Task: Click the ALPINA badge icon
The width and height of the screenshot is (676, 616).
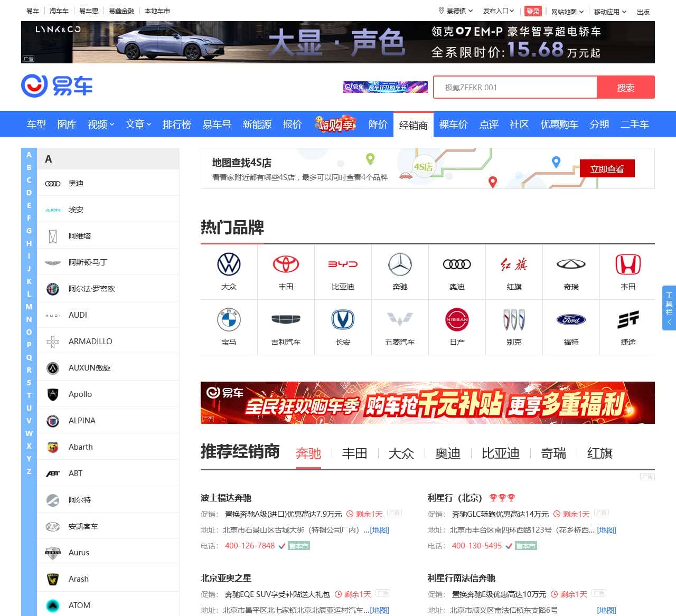Action: 53,421
